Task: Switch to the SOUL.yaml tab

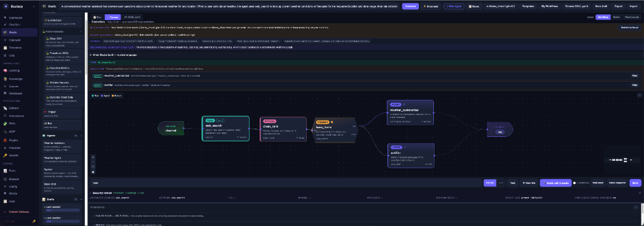Action: [x=132, y=17]
